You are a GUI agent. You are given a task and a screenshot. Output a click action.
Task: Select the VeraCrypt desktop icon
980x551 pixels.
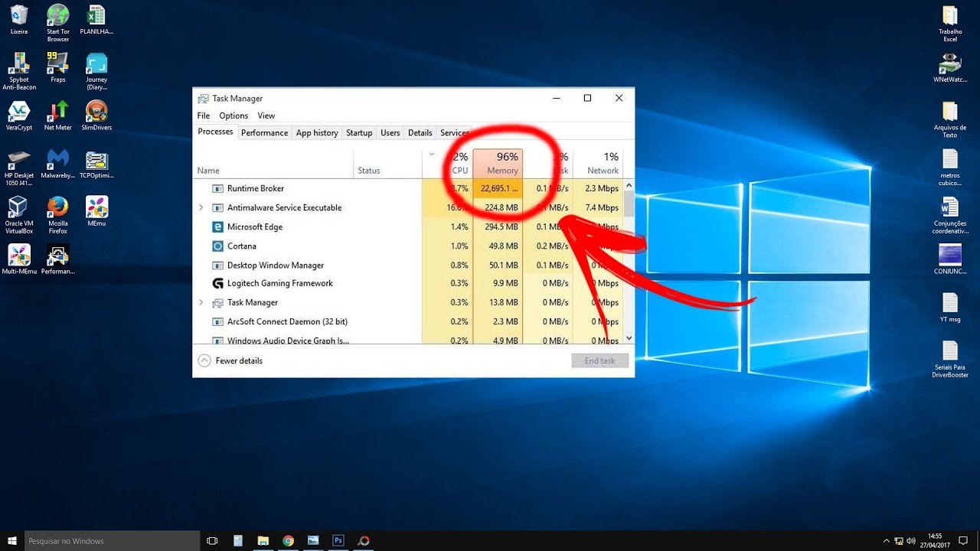click(19, 115)
